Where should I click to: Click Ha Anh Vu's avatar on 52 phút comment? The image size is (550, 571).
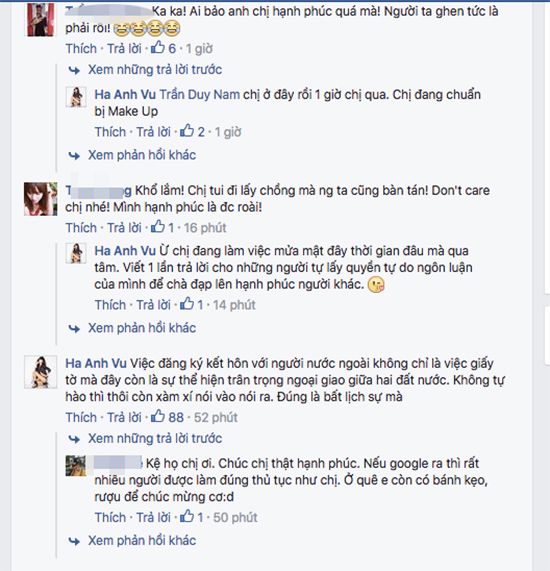[x=40, y=372]
